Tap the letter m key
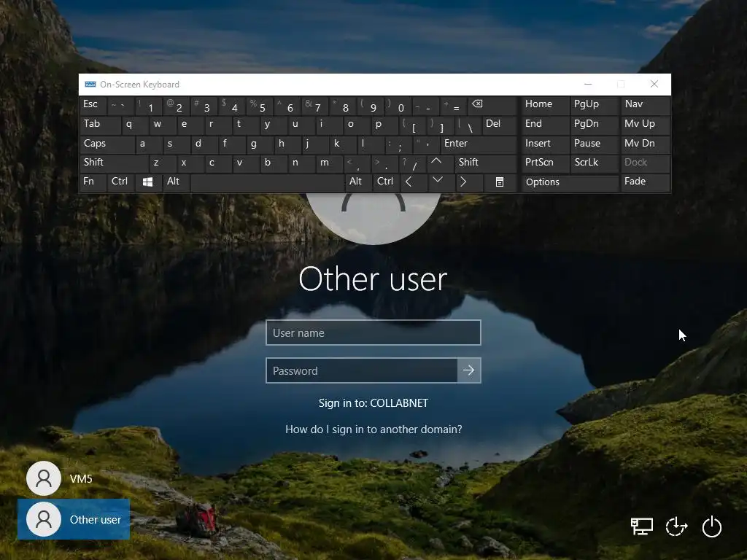Screen dimensions: 747x560 pyautogui.click(x=328, y=163)
